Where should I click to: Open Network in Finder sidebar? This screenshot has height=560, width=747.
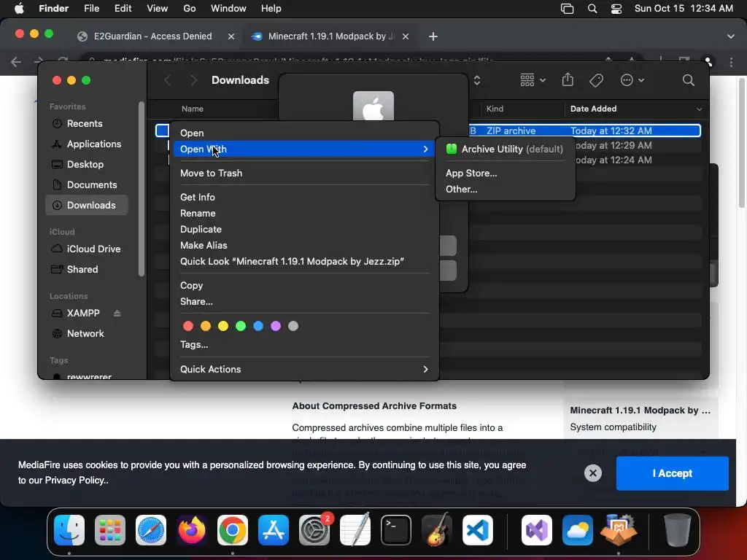(87, 333)
